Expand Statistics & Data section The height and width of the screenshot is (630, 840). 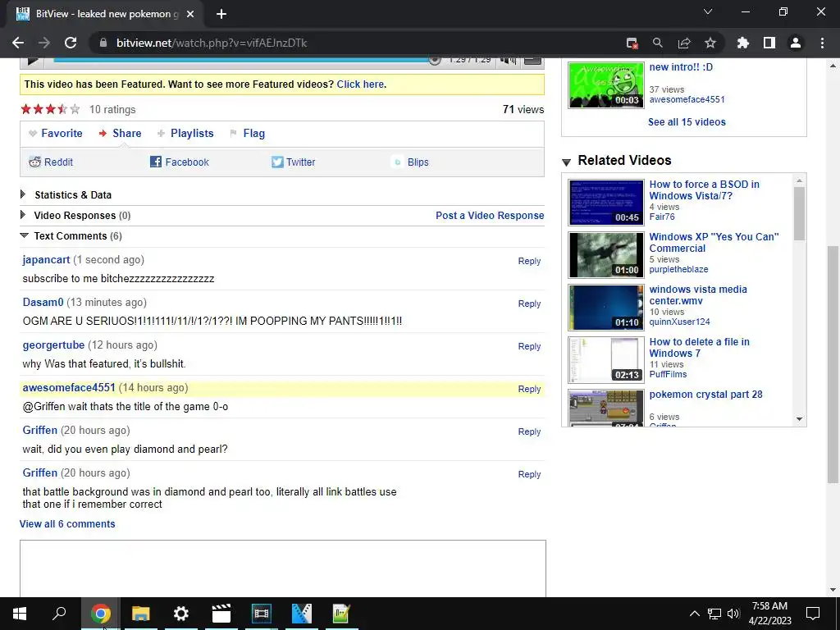[x=22, y=194]
